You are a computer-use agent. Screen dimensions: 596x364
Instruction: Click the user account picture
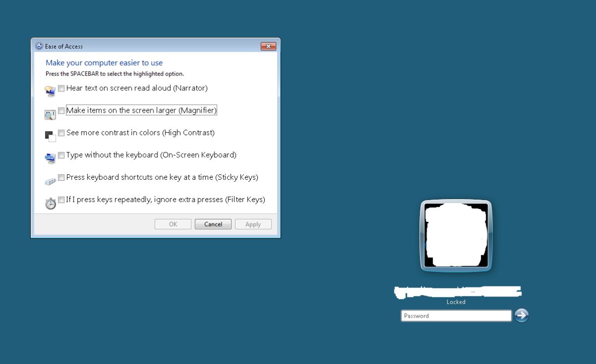(x=456, y=236)
